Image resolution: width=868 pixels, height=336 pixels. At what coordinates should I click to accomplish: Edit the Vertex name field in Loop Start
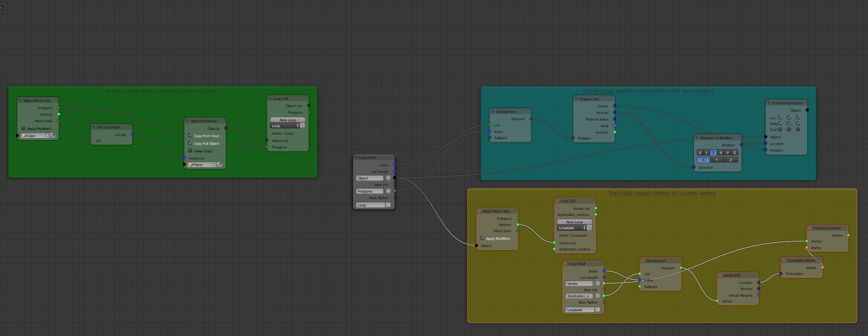click(x=579, y=284)
